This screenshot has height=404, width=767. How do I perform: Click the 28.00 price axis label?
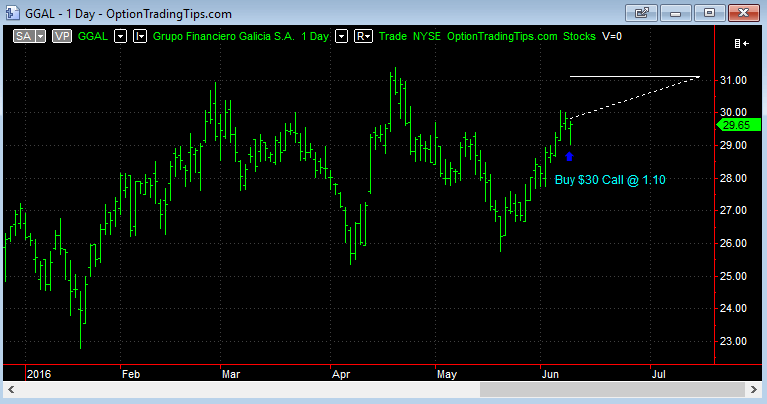[x=733, y=178]
